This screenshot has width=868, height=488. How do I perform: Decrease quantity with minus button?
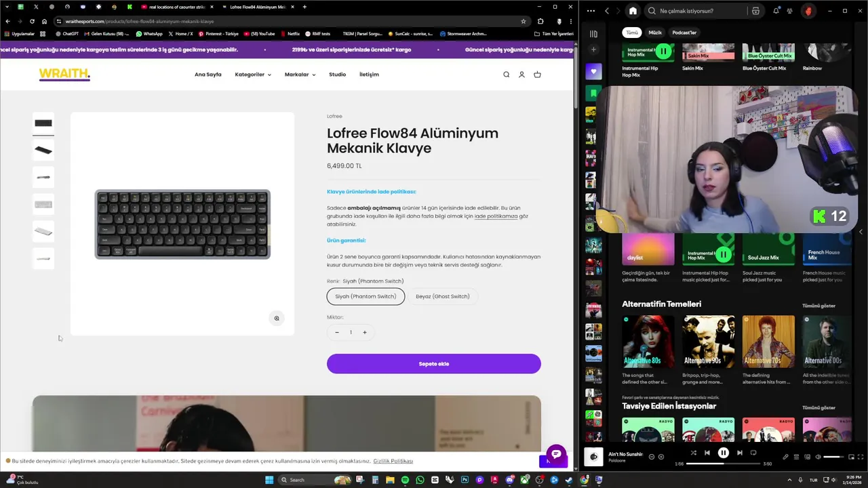pyautogui.click(x=337, y=332)
